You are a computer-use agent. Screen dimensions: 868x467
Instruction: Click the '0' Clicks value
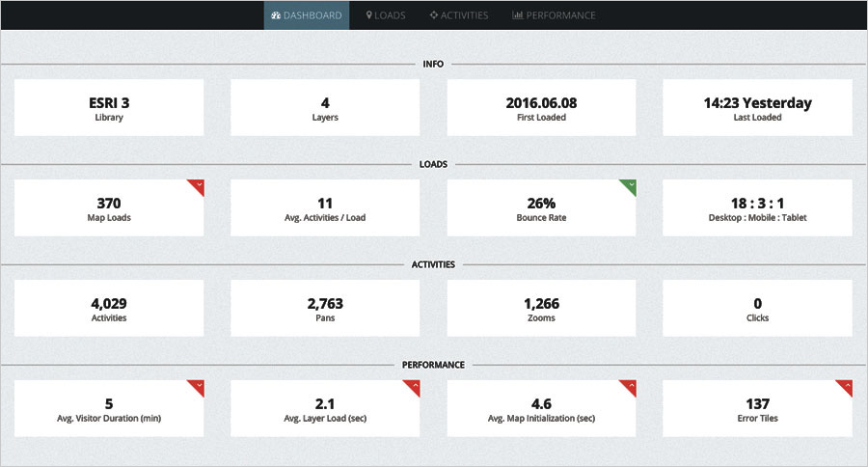[757, 304]
